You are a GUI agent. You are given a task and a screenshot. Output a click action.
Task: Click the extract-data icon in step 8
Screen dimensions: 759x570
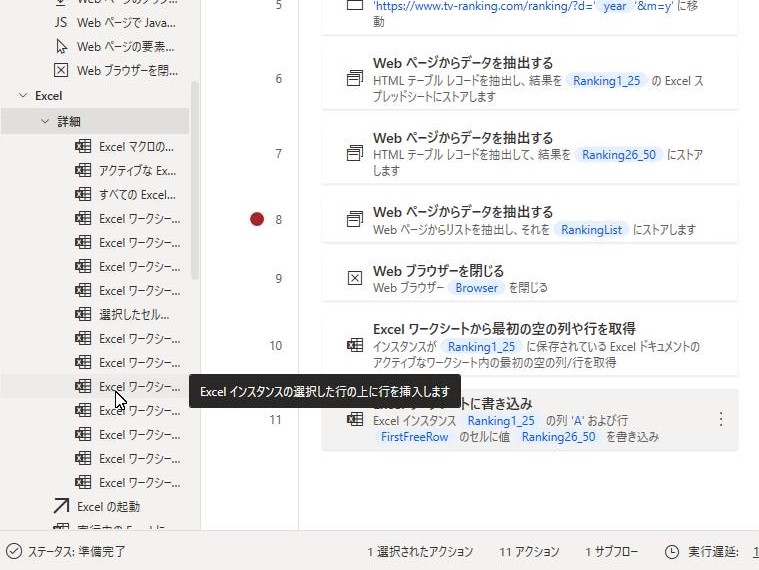[x=355, y=219]
